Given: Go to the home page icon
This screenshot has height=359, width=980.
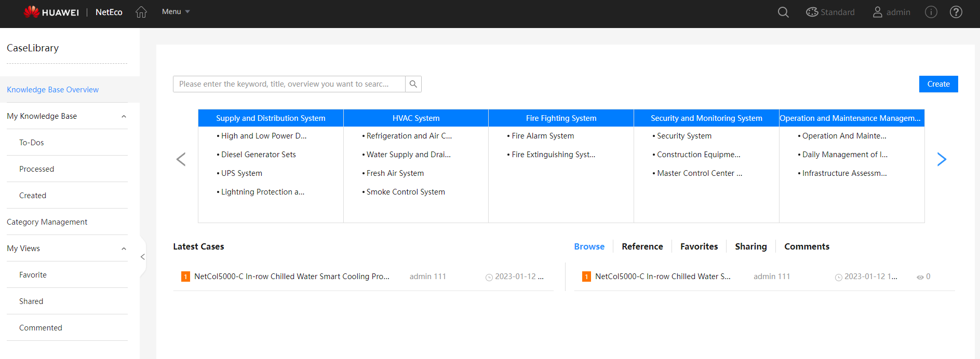Looking at the screenshot, I should (x=141, y=12).
